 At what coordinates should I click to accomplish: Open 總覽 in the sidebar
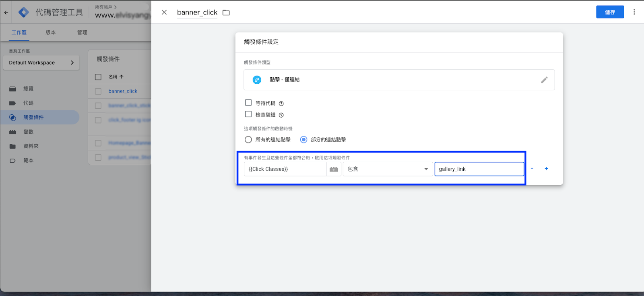(x=28, y=89)
